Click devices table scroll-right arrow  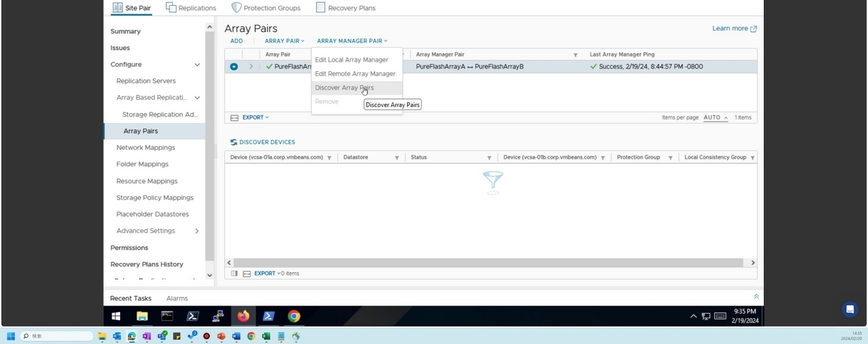[x=753, y=263]
